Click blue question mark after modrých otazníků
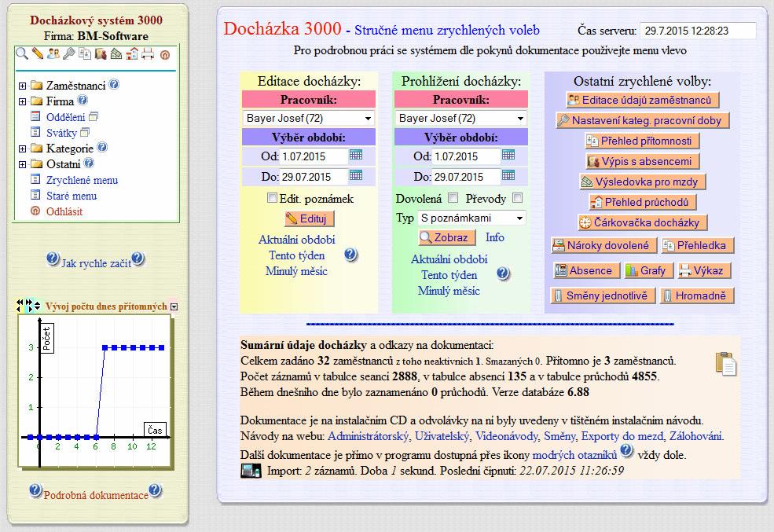774x532 pixels. (x=626, y=450)
